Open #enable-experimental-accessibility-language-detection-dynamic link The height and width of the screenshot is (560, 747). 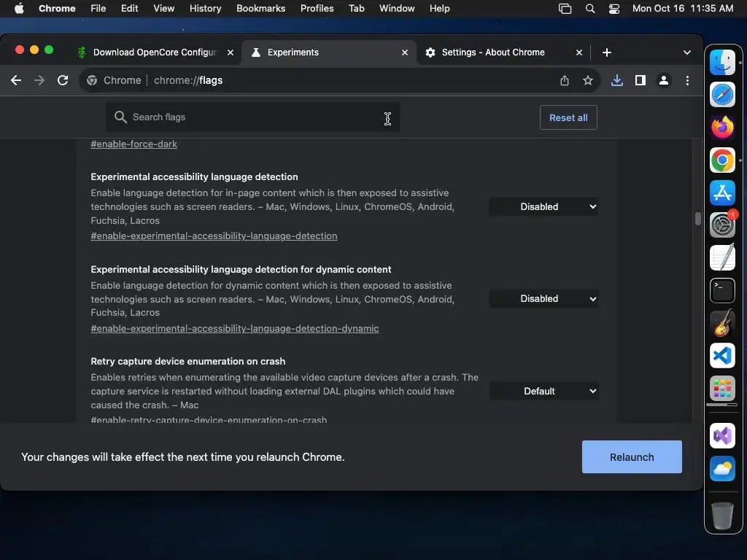235,328
